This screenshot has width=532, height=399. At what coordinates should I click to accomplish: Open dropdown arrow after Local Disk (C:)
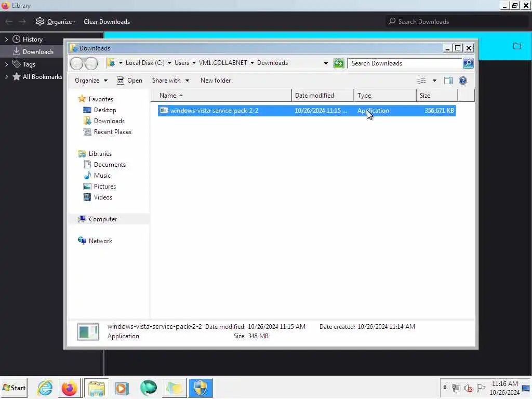[169, 63]
